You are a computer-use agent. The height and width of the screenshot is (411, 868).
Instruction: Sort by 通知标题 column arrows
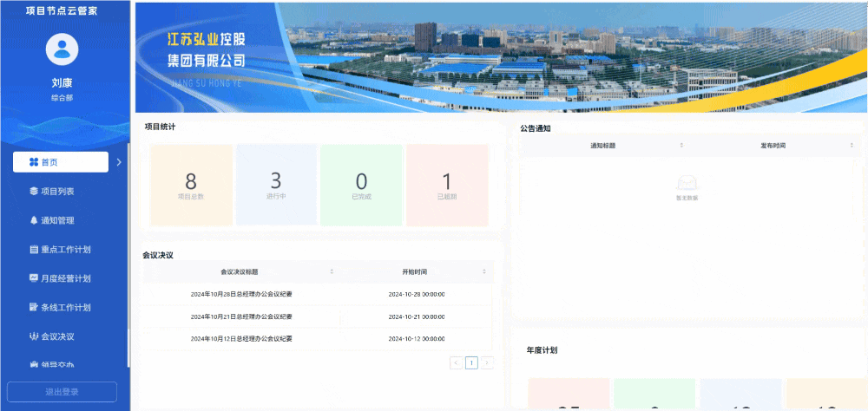tap(681, 145)
